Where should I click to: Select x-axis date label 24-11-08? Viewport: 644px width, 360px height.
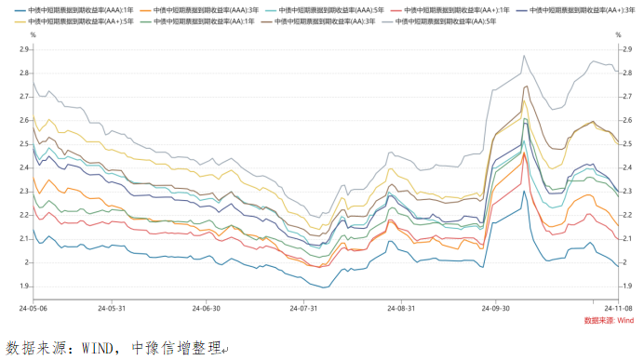pyautogui.click(x=618, y=308)
